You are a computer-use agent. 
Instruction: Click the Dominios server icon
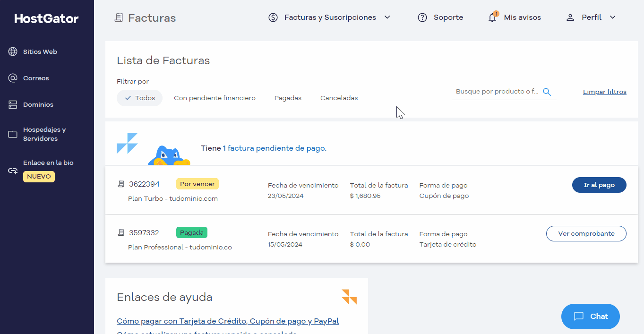pos(13,104)
